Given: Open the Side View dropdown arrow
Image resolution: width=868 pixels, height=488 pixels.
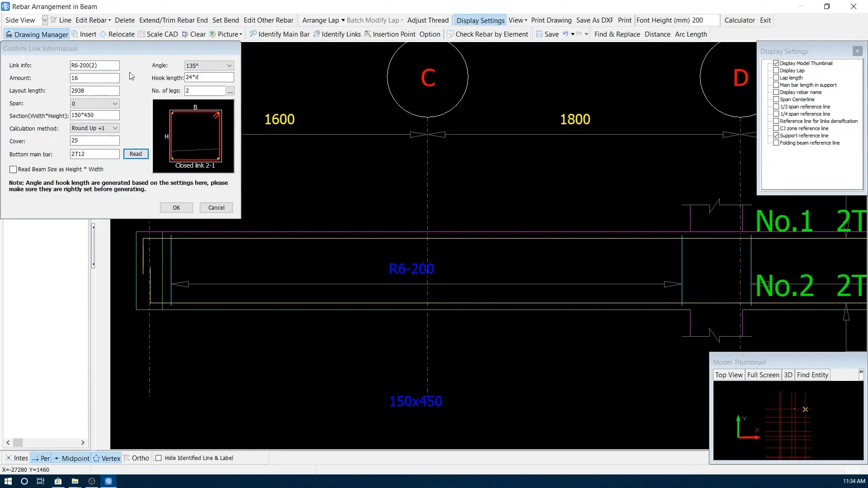Looking at the screenshot, I should 45,20.
